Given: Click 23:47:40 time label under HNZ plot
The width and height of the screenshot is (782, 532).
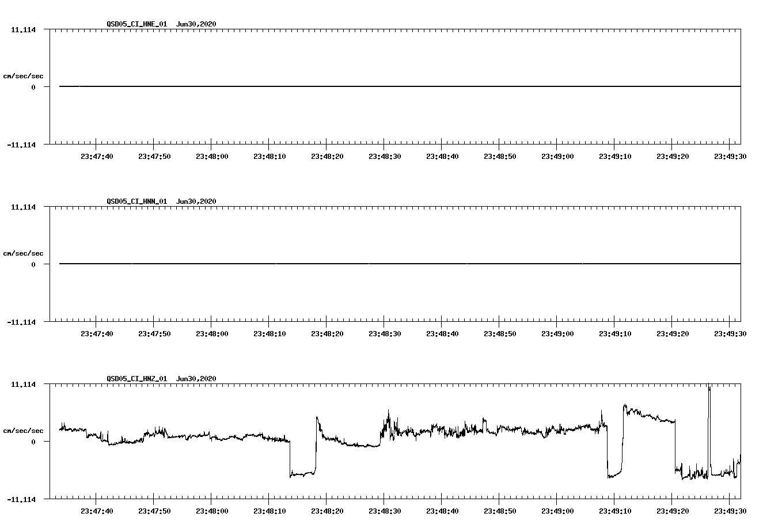Looking at the screenshot, I should click(x=97, y=511).
